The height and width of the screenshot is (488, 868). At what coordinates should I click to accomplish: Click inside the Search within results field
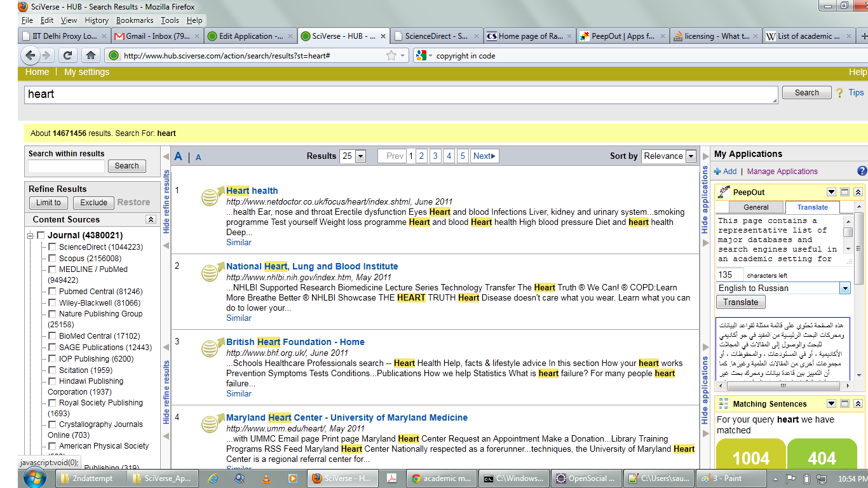(66, 166)
